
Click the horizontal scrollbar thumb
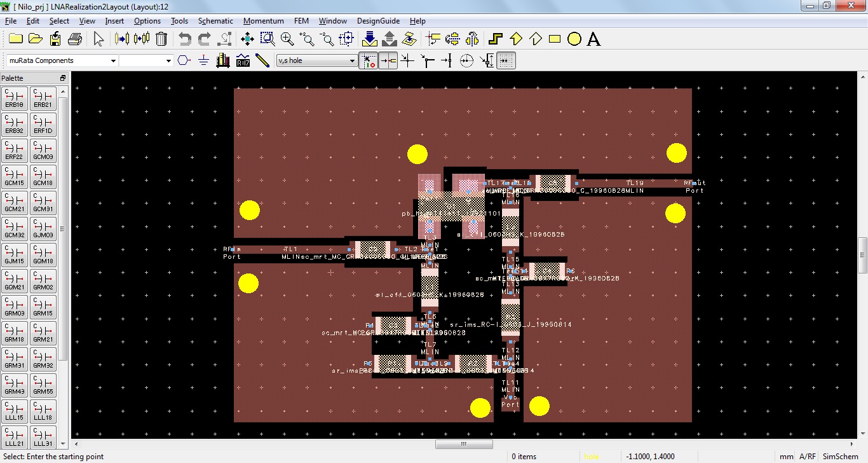click(x=463, y=444)
